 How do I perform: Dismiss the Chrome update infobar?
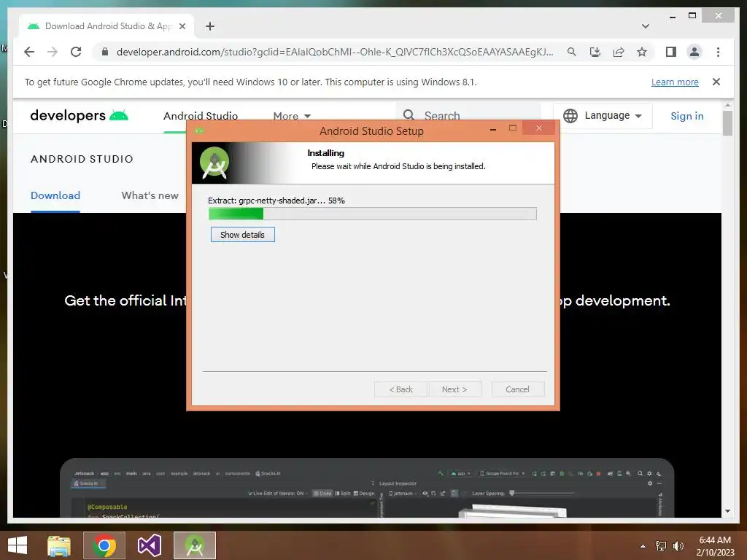pos(716,82)
